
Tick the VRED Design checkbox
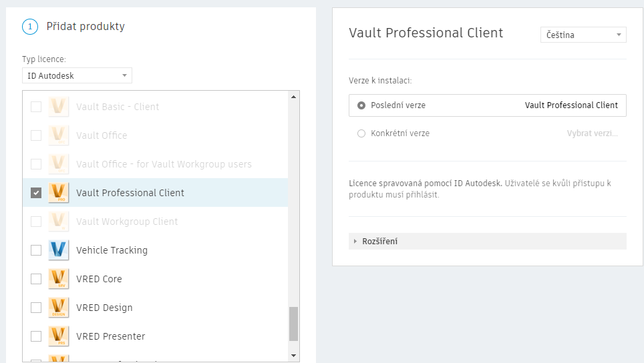point(36,308)
